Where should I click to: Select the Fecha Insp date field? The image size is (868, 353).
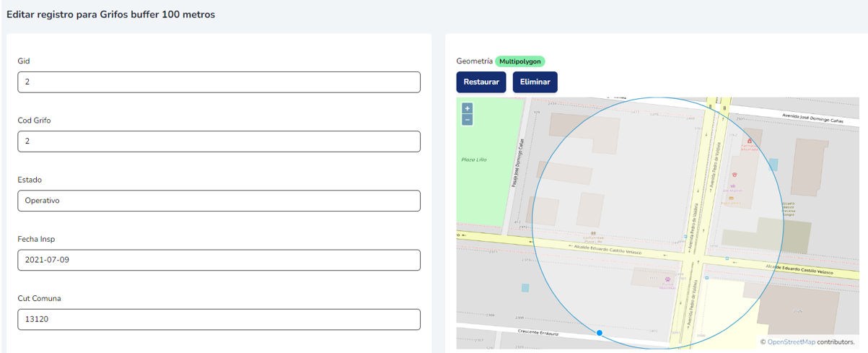tap(219, 260)
